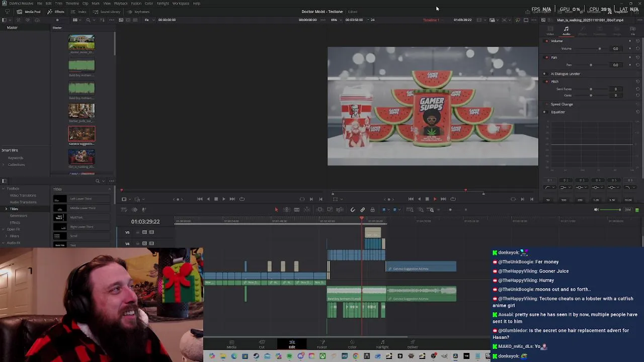Toggle timeline Linked Selection
Viewport: 644px width, 362px height.
click(362, 210)
